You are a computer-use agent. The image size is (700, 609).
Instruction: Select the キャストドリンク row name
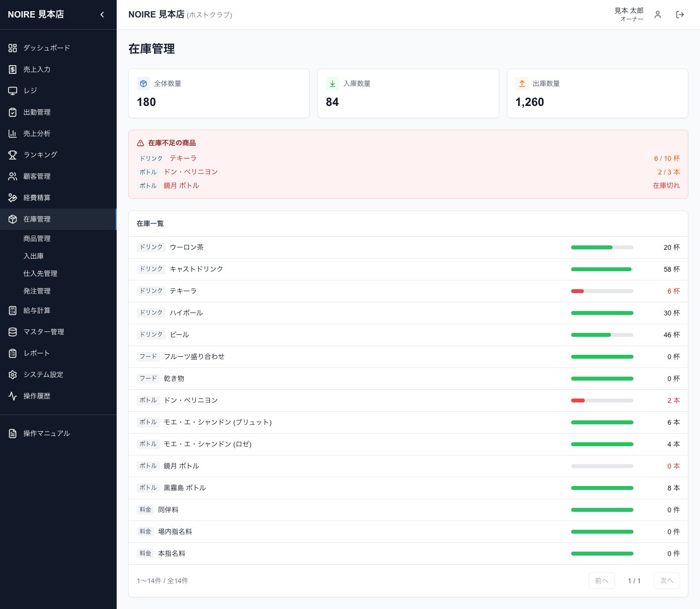[196, 269]
